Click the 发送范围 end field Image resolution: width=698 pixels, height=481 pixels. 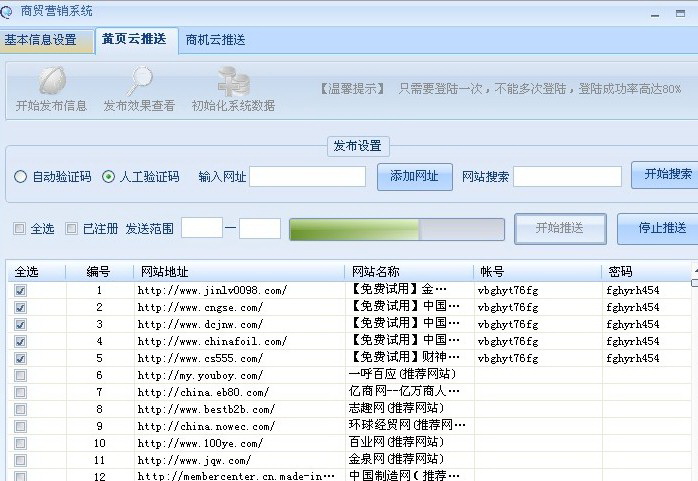[x=260, y=228]
